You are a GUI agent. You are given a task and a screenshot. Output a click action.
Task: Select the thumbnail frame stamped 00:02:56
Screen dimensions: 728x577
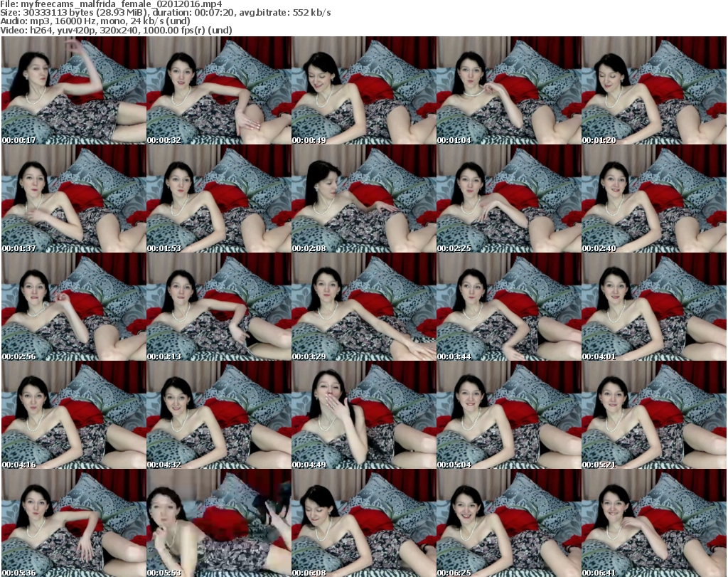pyautogui.click(x=74, y=307)
